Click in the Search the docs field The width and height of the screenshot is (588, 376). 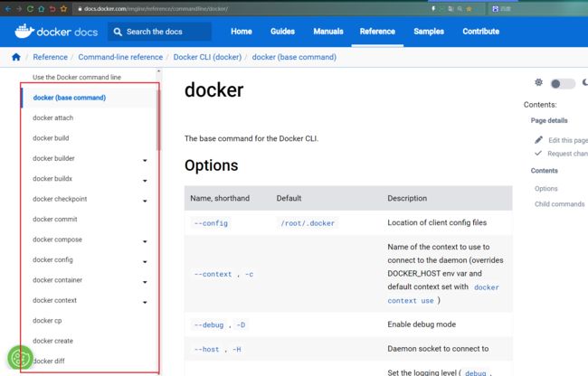pyautogui.click(x=159, y=32)
